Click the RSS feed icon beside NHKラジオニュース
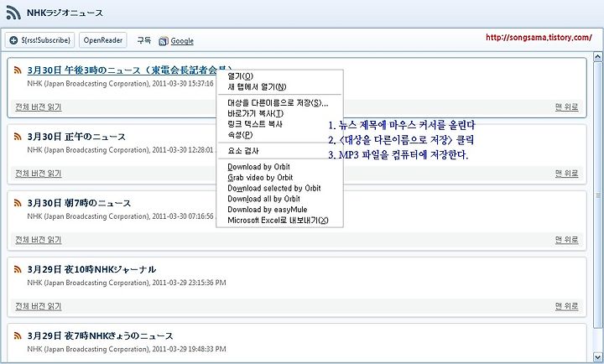The image size is (604, 364). [x=13, y=13]
